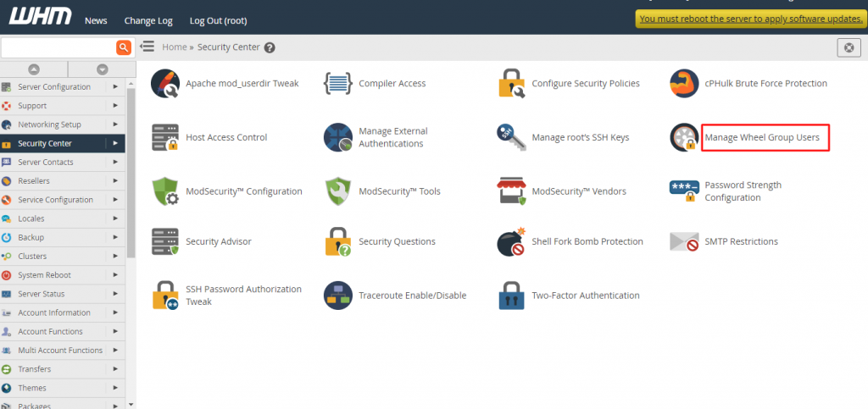Click the sidebar search input field

click(x=58, y=47)
